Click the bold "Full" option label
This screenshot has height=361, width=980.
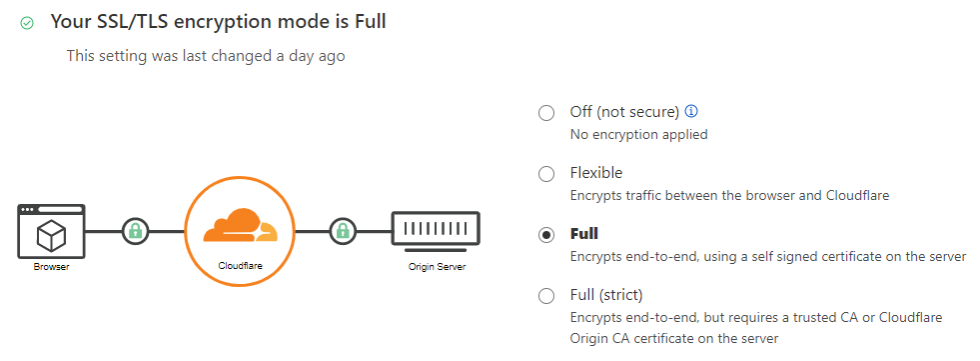[584, 234]
